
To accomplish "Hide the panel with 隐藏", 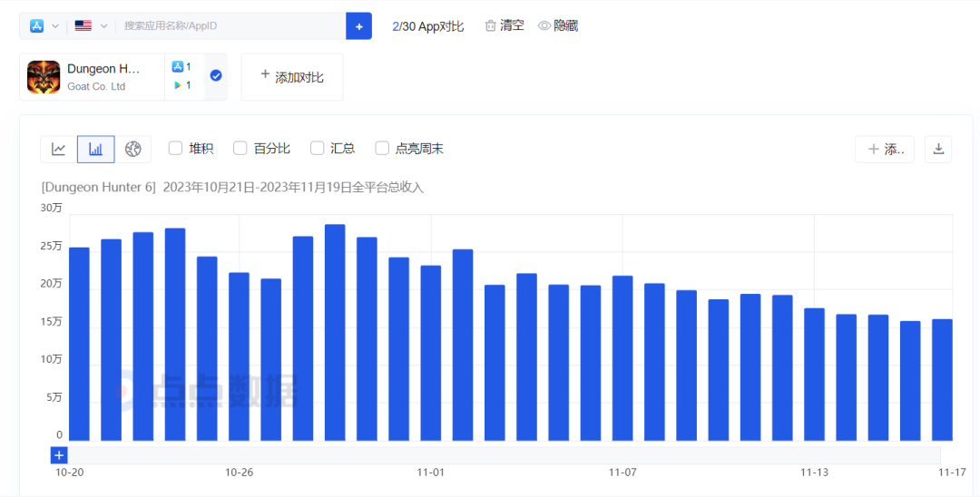I will pyautogui.click(x=558, y=26).
